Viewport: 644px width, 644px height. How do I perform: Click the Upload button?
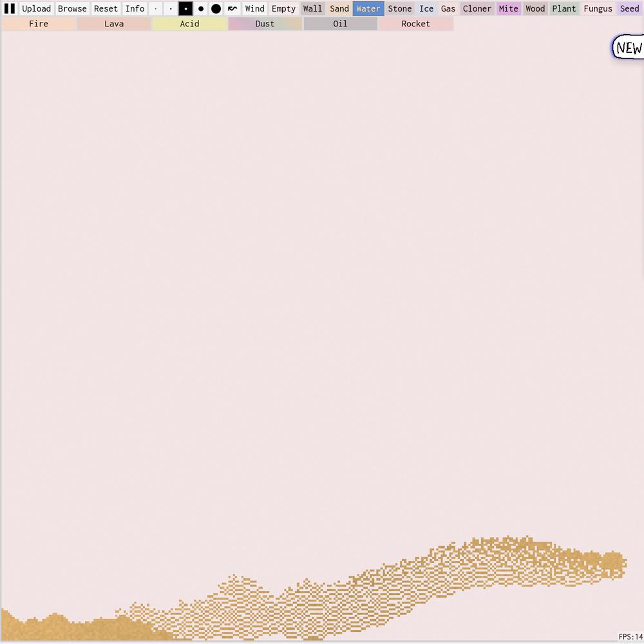point(36,9)
